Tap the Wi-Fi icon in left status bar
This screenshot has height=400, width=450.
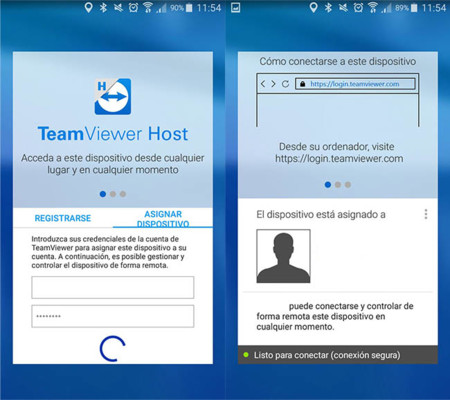[x=148, y=8]
